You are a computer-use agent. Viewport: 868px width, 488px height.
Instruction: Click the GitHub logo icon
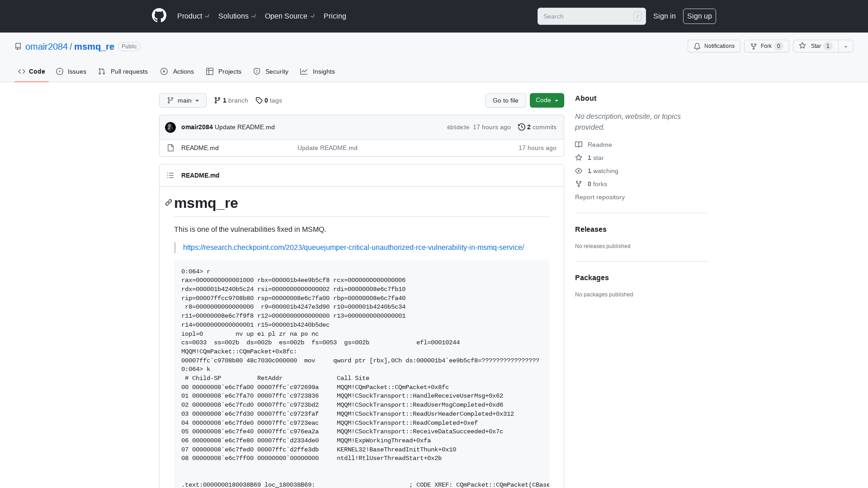pos(159,16)
